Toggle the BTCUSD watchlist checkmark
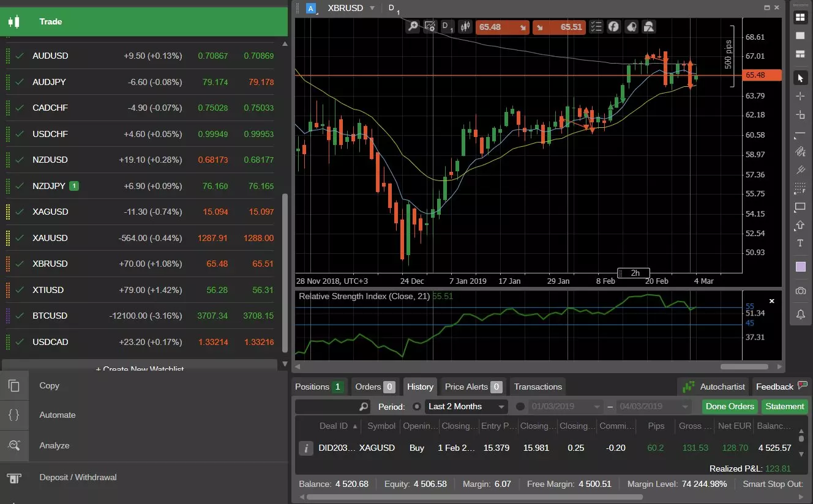This screenshot has height=504, width=813. pos(20,316)
